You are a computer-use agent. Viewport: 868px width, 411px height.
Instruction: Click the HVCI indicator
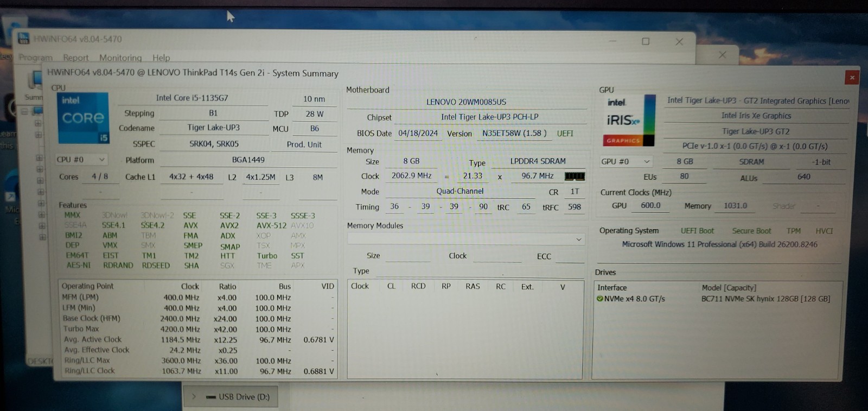824,231
